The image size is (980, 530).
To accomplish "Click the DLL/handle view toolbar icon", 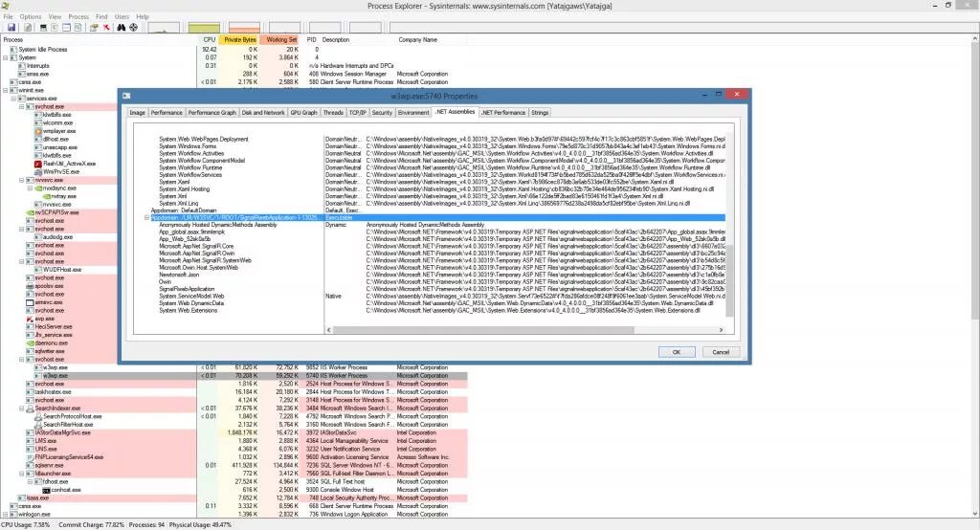I will tap(78, 28).
